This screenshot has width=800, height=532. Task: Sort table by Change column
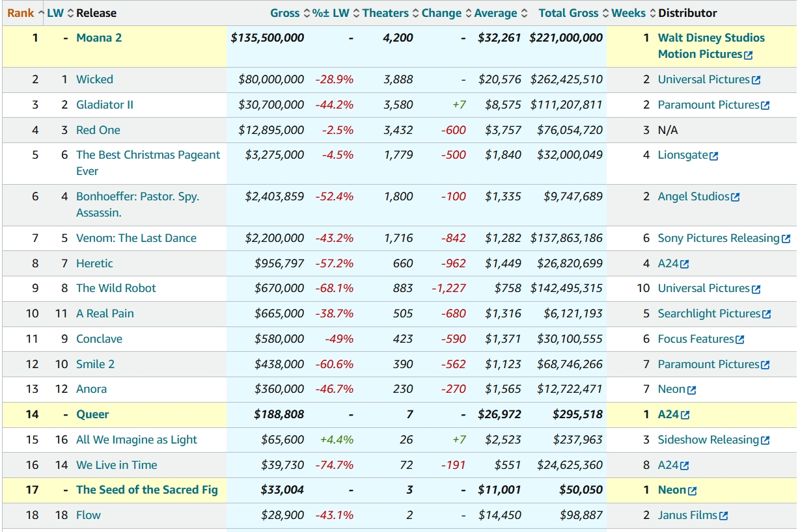tap(447, 13)
